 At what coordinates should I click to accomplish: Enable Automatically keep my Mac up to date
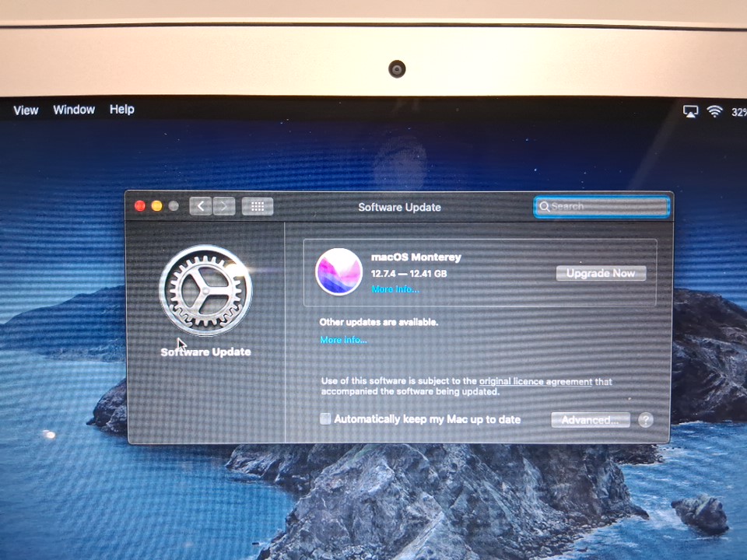(325, 419)
